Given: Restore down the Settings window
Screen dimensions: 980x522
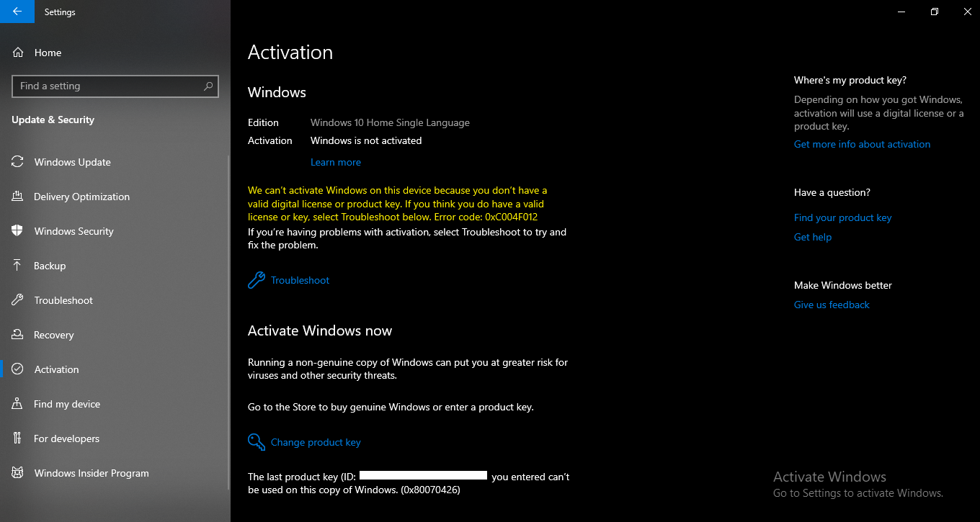Looking at the screenshot, I should click(934, 12).
